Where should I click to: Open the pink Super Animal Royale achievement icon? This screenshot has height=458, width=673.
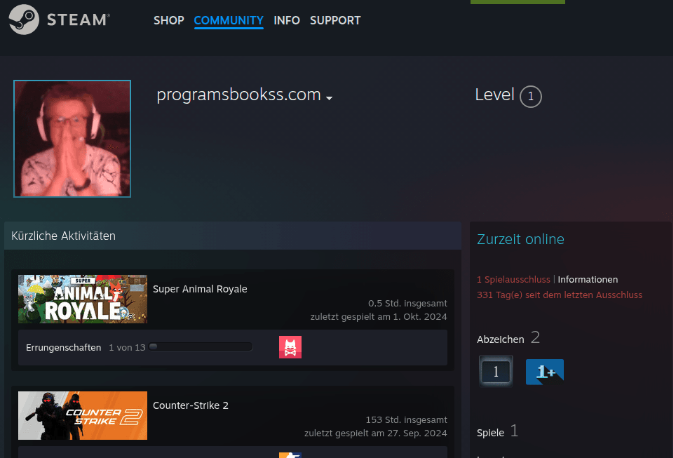coord(290,347)
